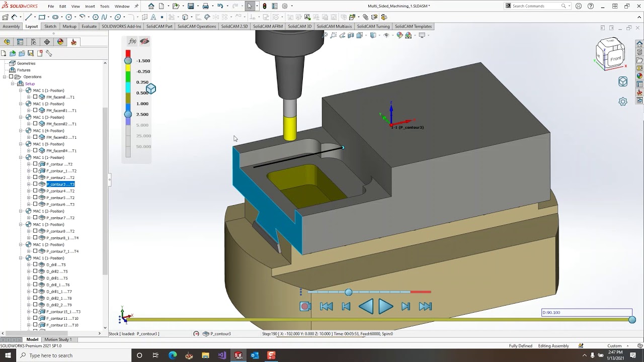Click the record simulation icon
This screenshot has width=644, height=362.
point(305,306)
